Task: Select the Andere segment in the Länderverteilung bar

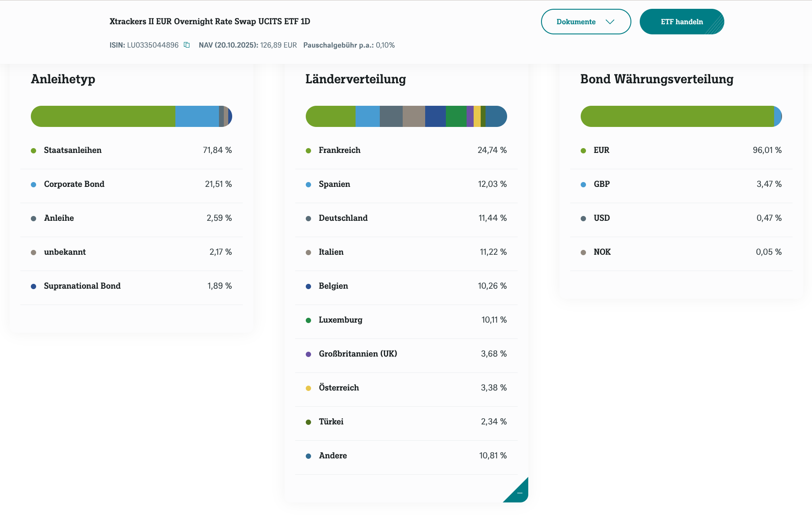Action: pos(496,116)
